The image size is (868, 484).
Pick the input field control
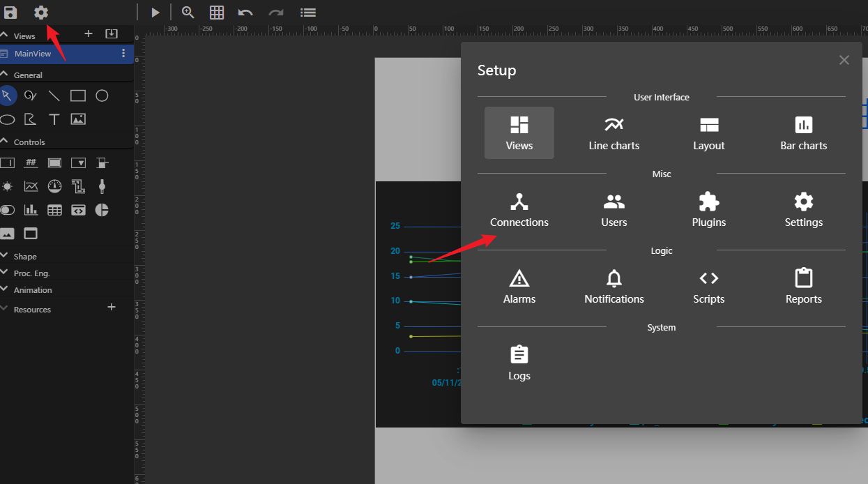(7, 162)
